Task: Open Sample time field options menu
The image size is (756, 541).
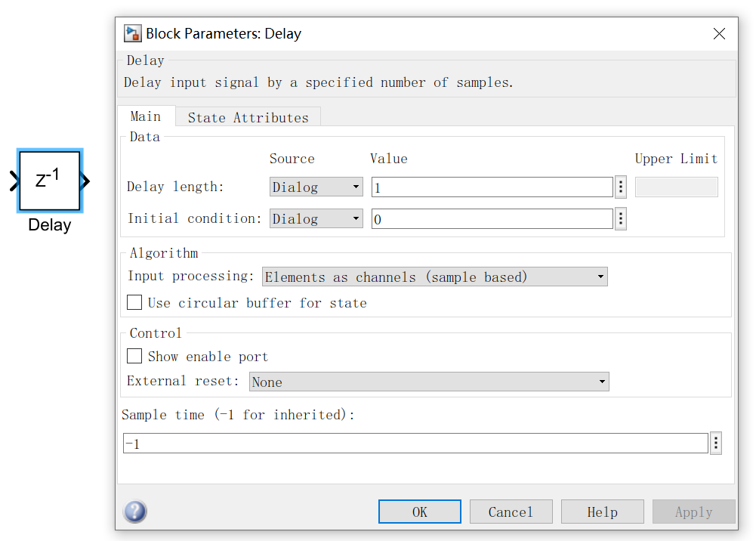Action: 716,444
